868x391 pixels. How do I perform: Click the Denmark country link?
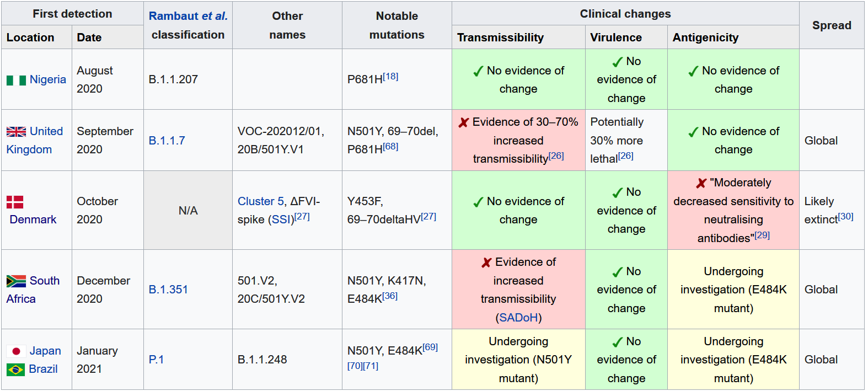click(x=33, y=219)
